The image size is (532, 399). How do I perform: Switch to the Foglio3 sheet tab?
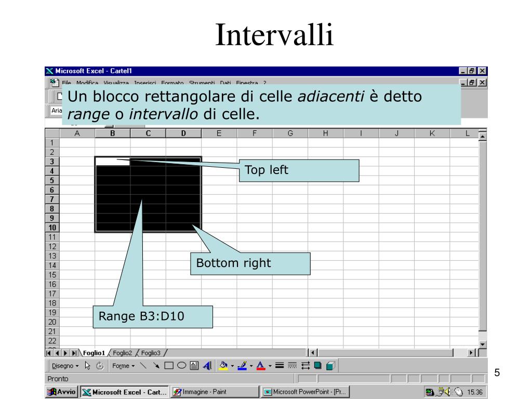click(151, 353)
